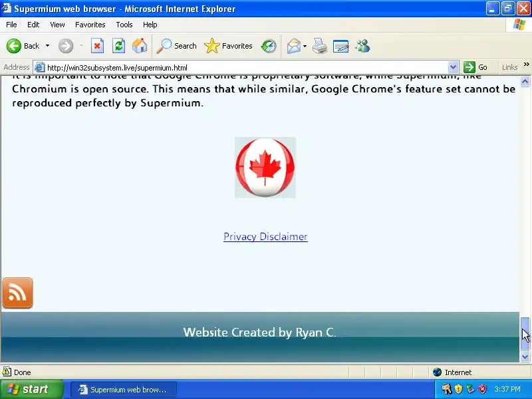Open the Favorites menu in menu bar
532x399 pixels.
[90, 25]
